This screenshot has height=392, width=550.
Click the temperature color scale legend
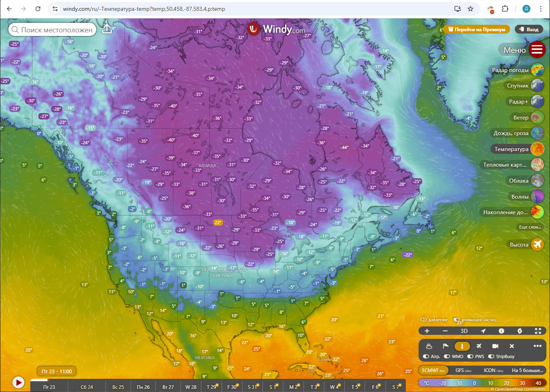[x=482, y=383]
